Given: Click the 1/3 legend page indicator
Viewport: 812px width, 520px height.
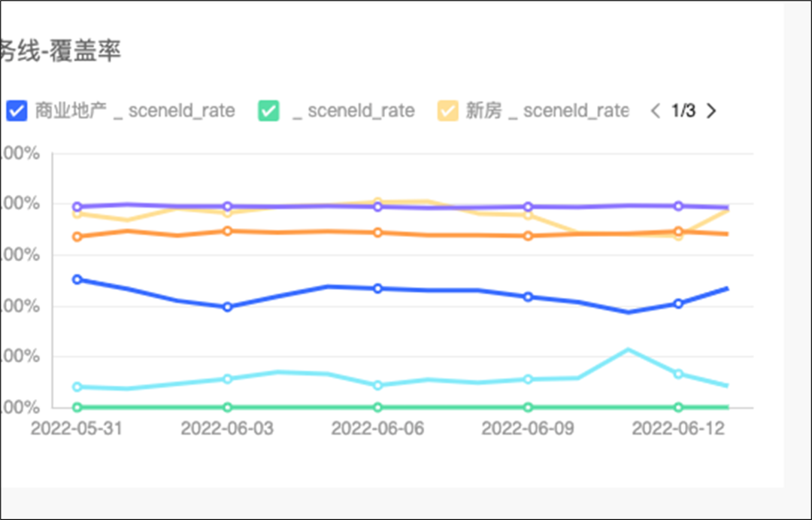Looking at the screenshot, I should pos(683,111).
